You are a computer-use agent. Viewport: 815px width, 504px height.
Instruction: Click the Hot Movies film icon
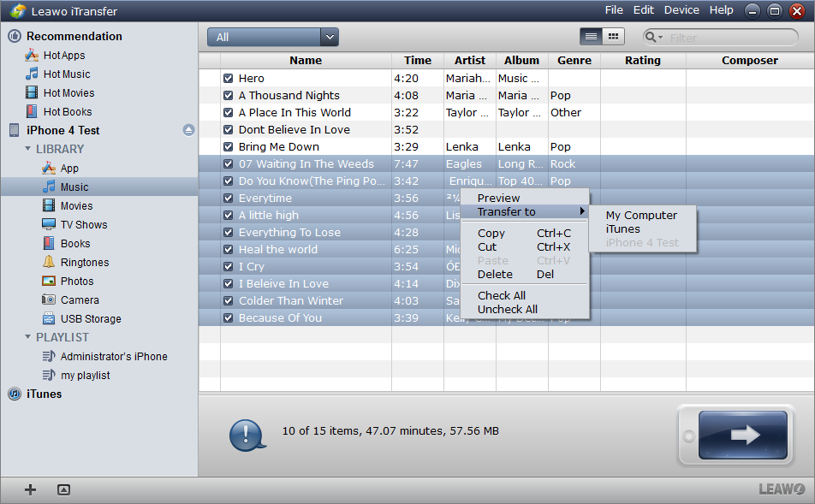coord(32,92)
